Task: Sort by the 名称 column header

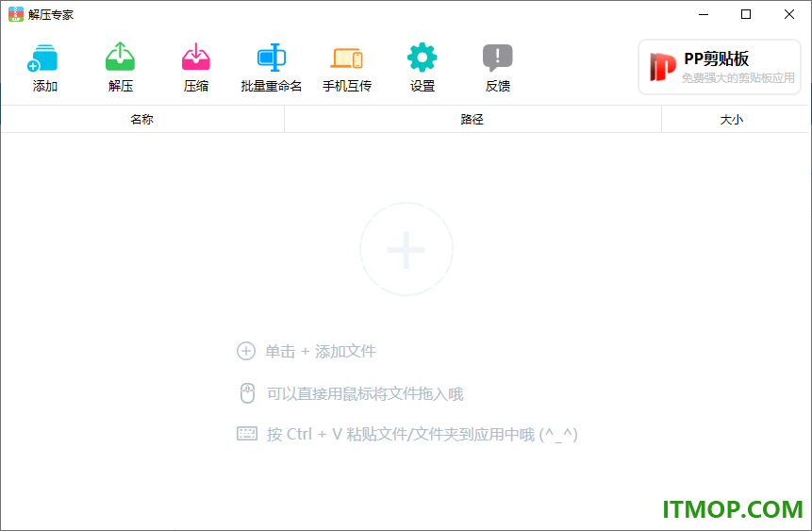Action: click(142, 119)
